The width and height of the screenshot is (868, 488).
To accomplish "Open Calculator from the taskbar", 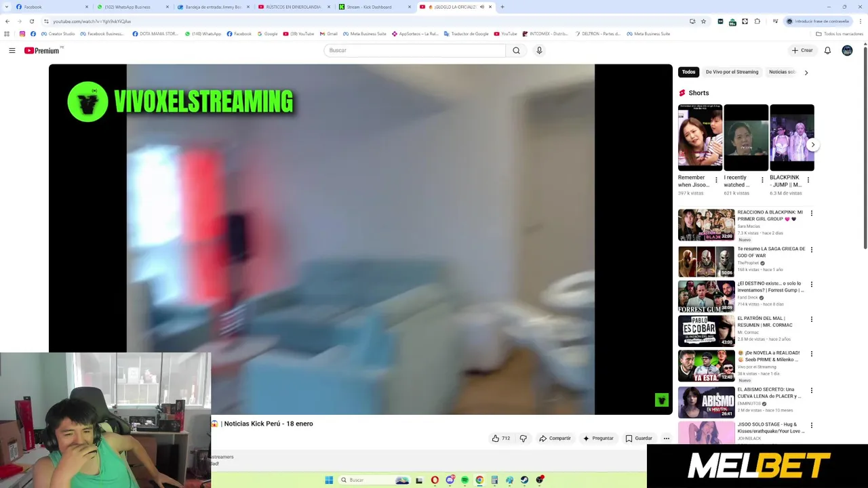I will tap(494, 480).
